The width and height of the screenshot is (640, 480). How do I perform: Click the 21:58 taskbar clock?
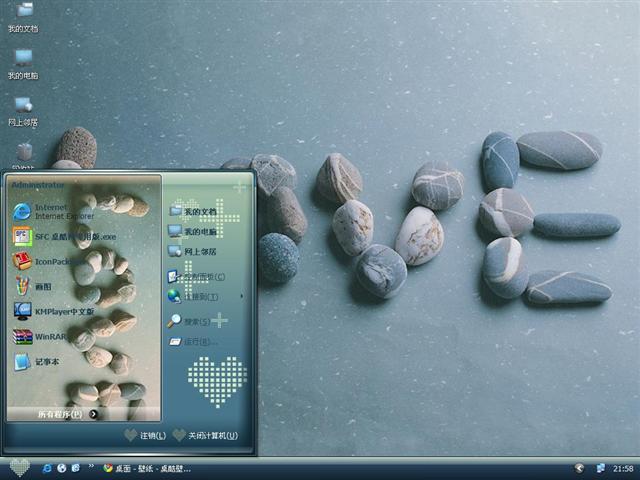click(x=623, y=469)
